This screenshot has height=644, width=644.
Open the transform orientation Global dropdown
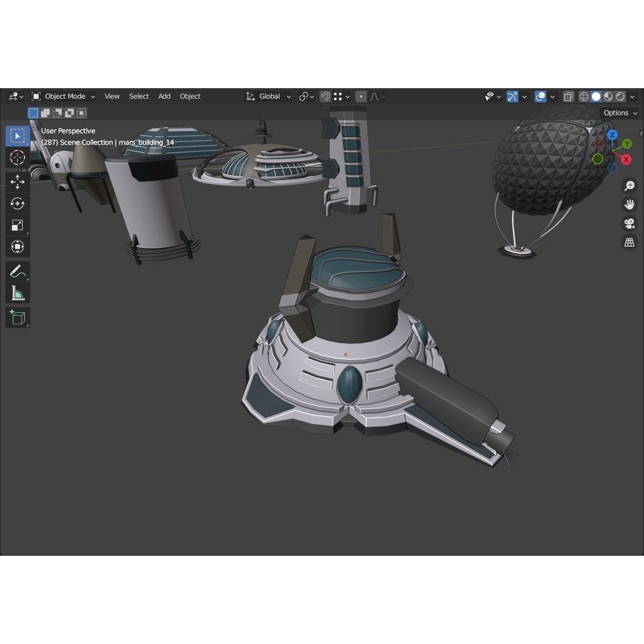pyautogui.click(x=268, y=96)
